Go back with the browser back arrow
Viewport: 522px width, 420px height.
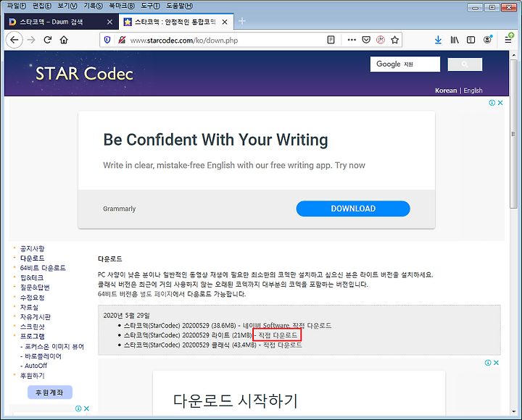[x=14, y=41]
